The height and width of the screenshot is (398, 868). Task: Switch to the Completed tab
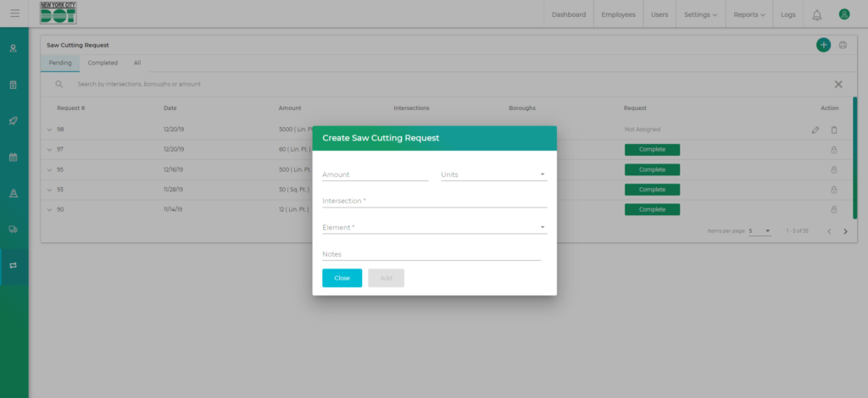[103, 63]
